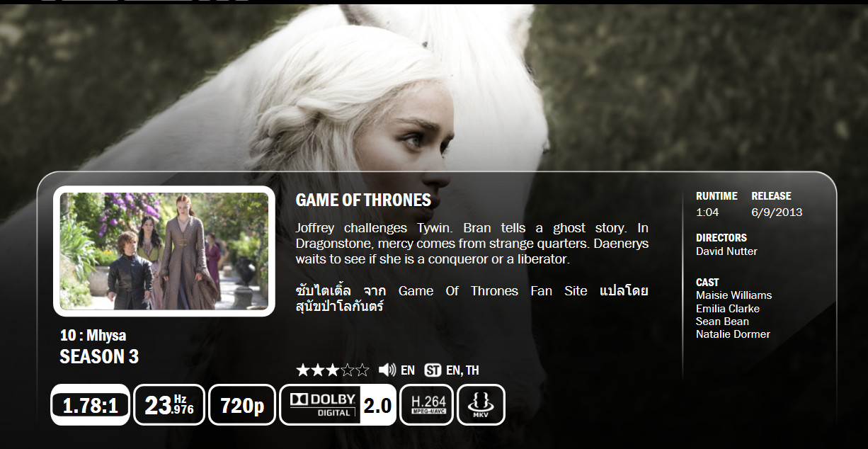Click the episode title 10 : Mhysa

click(93, 336)
